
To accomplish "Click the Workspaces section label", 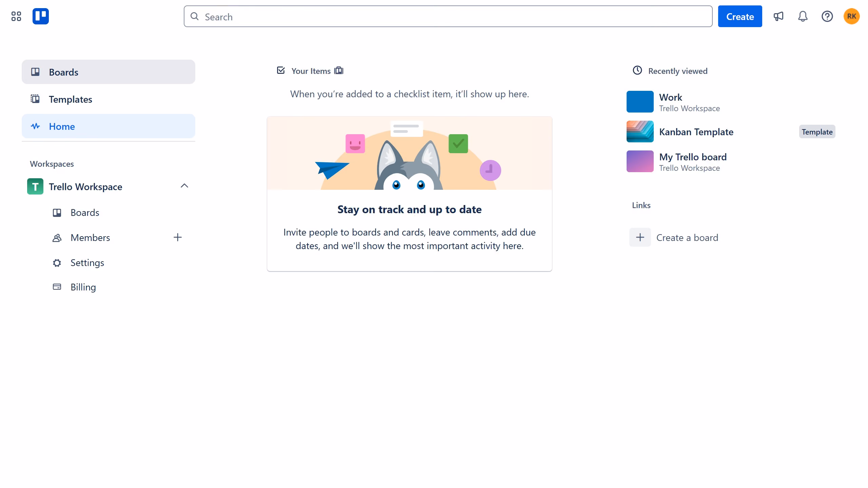I will [x=52, y=164].
